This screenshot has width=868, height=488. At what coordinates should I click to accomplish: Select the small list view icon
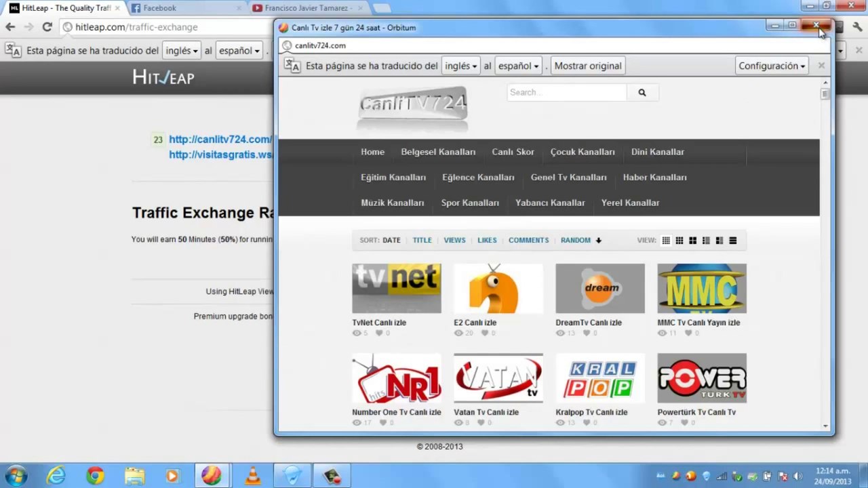point(706,241)
